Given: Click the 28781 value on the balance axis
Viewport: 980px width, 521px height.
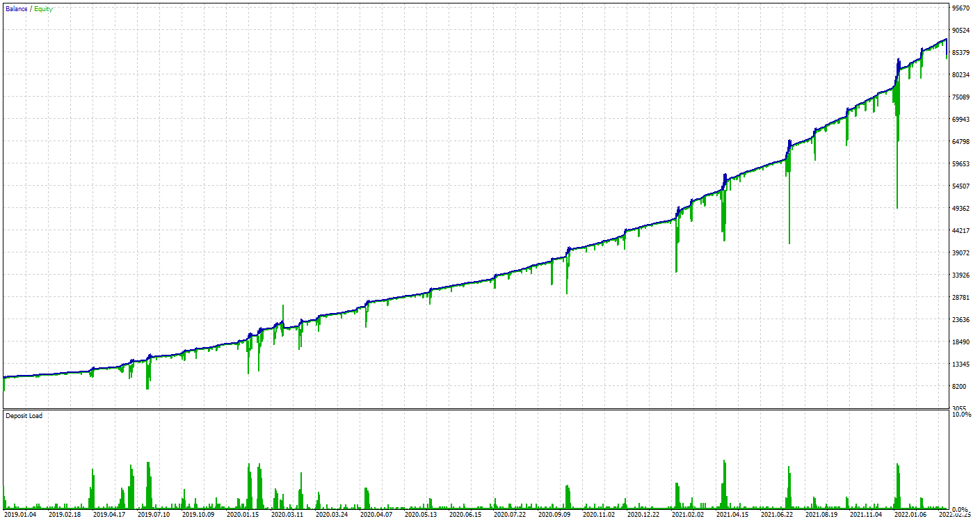Looking at the screenshot, I should pyautogui.click(x=961, y=298).
